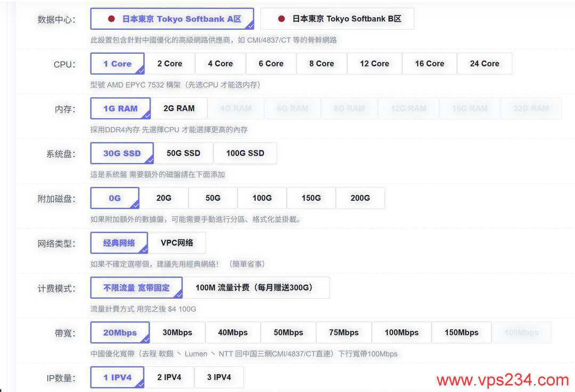Select 2 Core CPU option
The width and height of the screenshot is (575, 392).
[x=170, y=63]
